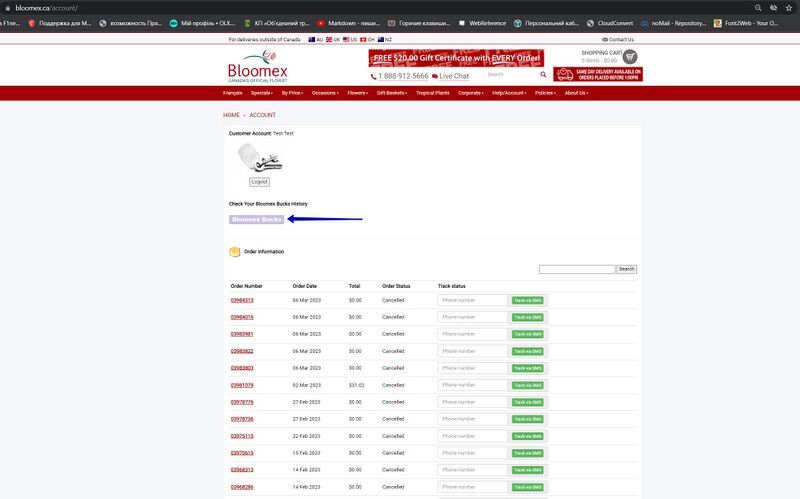Track order 03975115 via SMS
Viewport: 800px width, 499px height.
pos(528,436)
